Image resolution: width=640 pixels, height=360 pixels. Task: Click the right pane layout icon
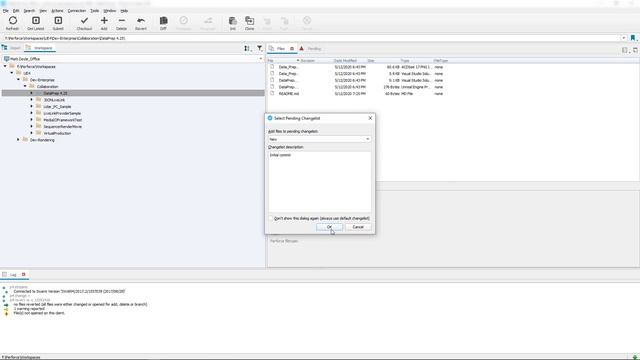point(624,50)
